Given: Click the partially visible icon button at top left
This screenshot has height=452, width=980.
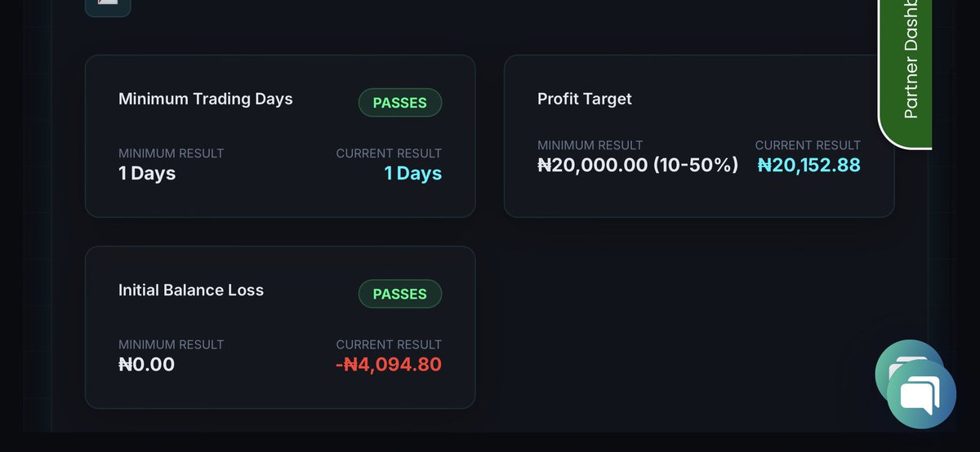Looking at the screenshot, I should (108, 7).
